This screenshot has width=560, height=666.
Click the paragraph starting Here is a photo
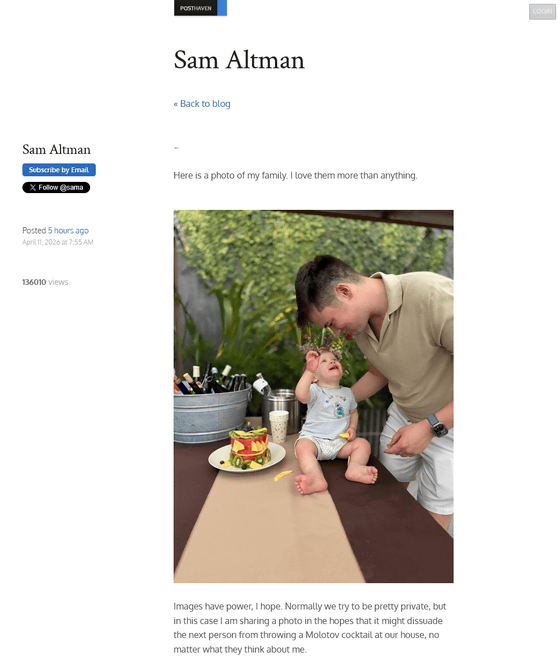(295, 175)
